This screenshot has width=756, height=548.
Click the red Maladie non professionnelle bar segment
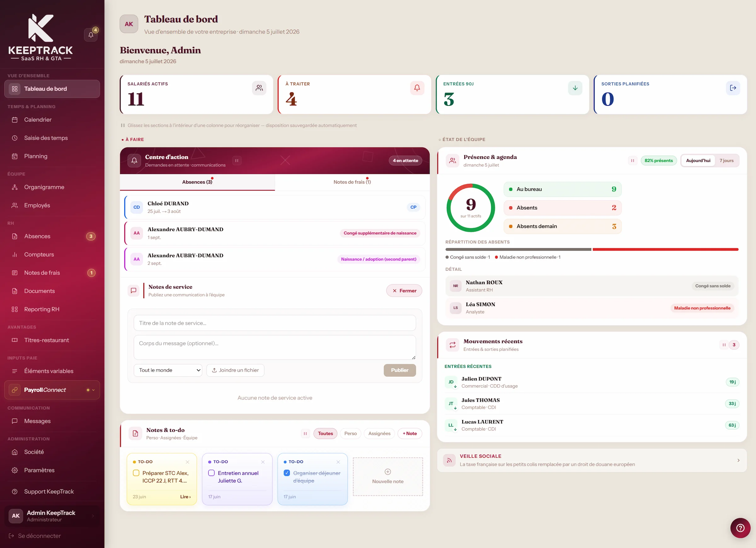[x=665, y=249]
